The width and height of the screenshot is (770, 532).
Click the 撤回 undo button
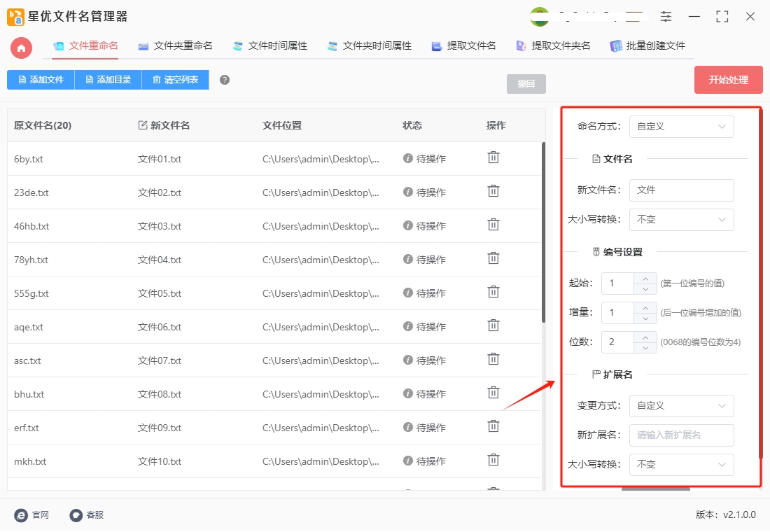(x=526, y=83)
